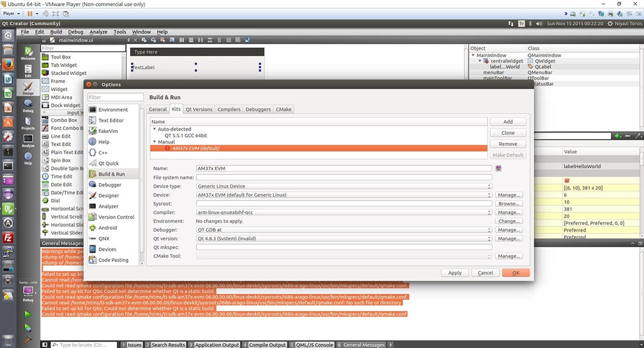Click the green Run button
Screen dimensions: 644x348
(28, 314)
